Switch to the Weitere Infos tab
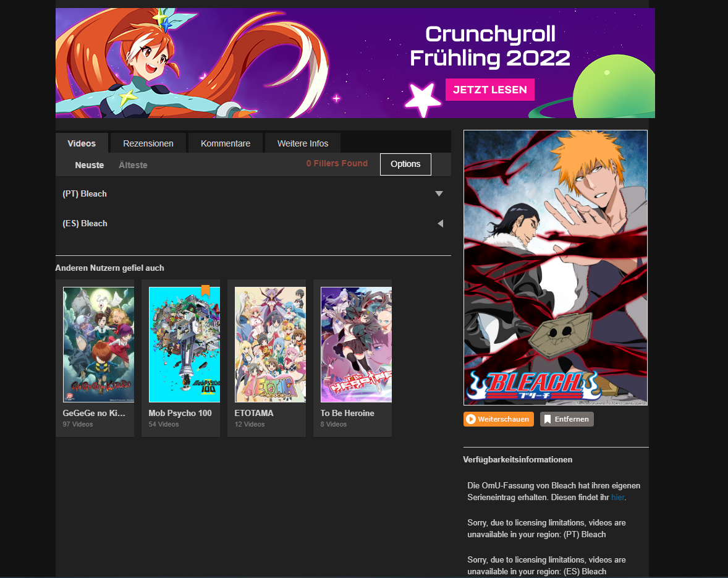 coord(303,143)
